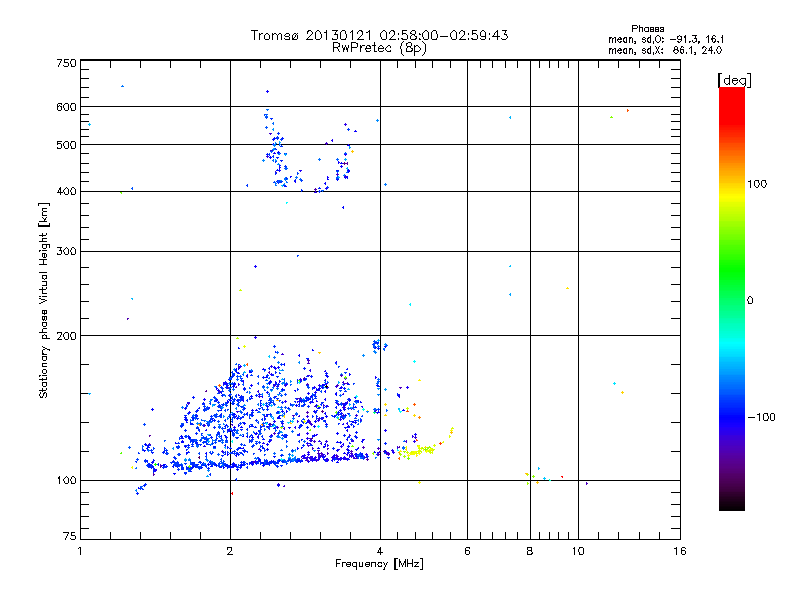Screen dimensions: 800x600
Task: Click the 'Phases' heading in the statistics
Action: click(647, 29)
